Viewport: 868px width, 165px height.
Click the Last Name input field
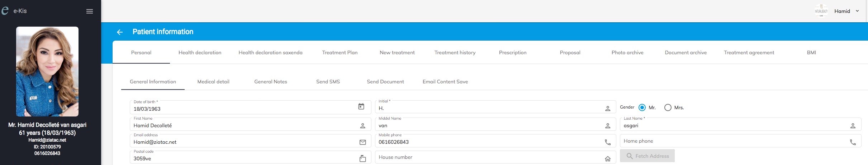tap(740, 124)
